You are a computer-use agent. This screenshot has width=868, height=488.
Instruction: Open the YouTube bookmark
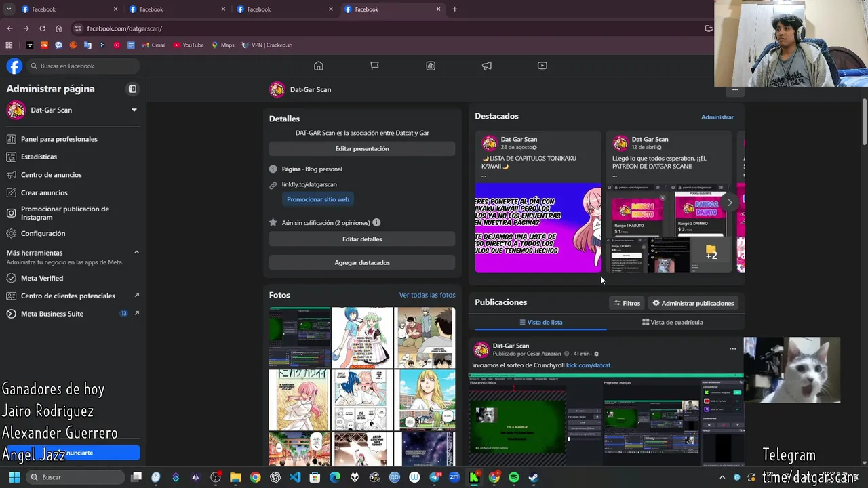point(189,45)
